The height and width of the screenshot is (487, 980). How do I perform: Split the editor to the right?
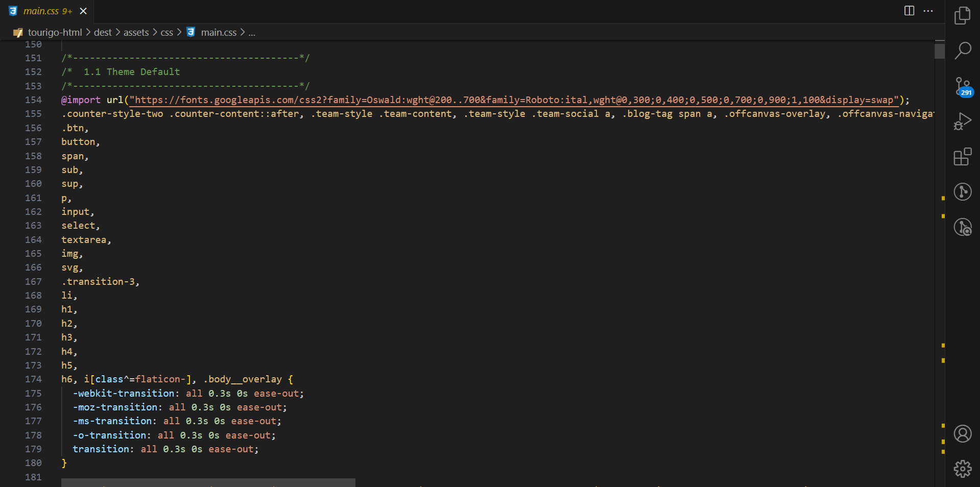pyautogui.click(x=909, y=11)
